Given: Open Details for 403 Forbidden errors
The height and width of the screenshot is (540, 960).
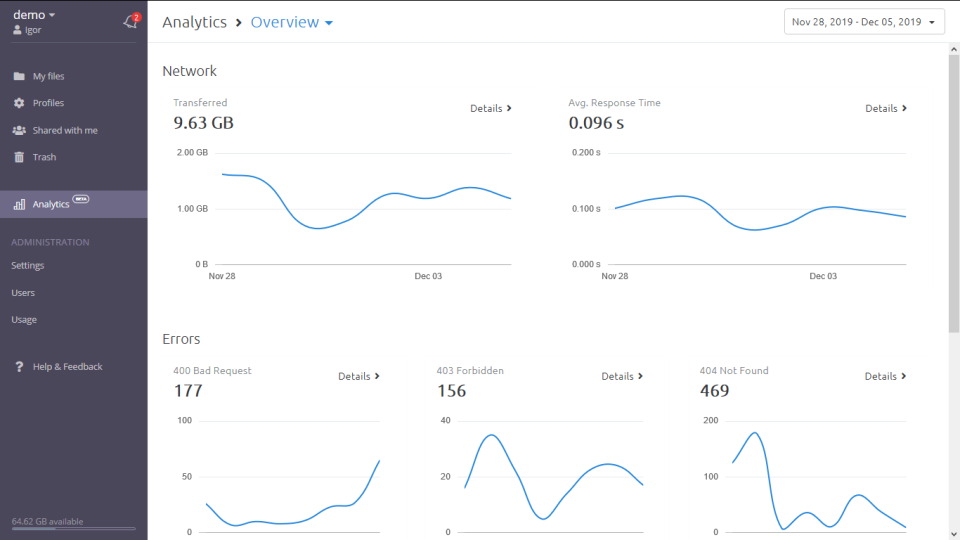Looking at the screenshot, I should pyautogui.click(x=622, y=376).
